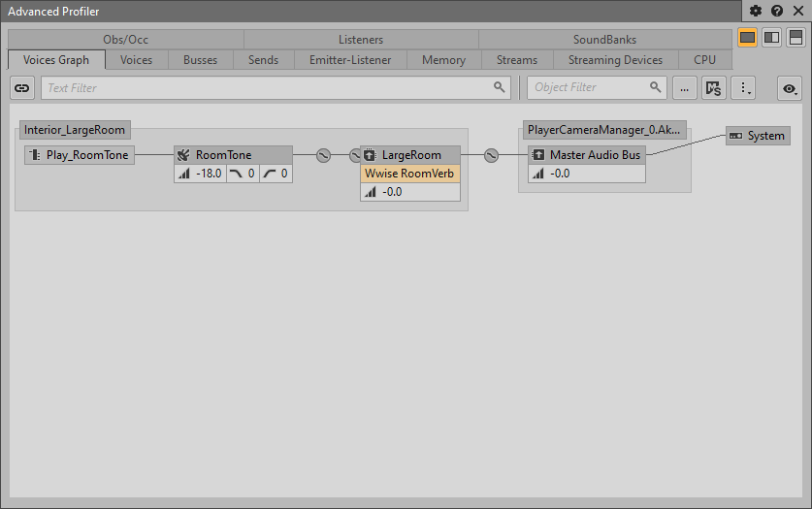
Task: Open the settings gear in title bar
Action: [x=757, y=11]
